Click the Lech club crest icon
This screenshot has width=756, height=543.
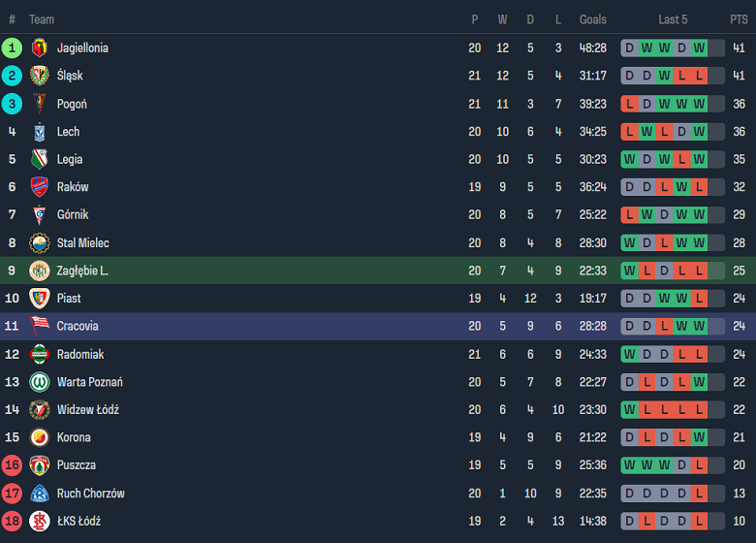(39, 132)
